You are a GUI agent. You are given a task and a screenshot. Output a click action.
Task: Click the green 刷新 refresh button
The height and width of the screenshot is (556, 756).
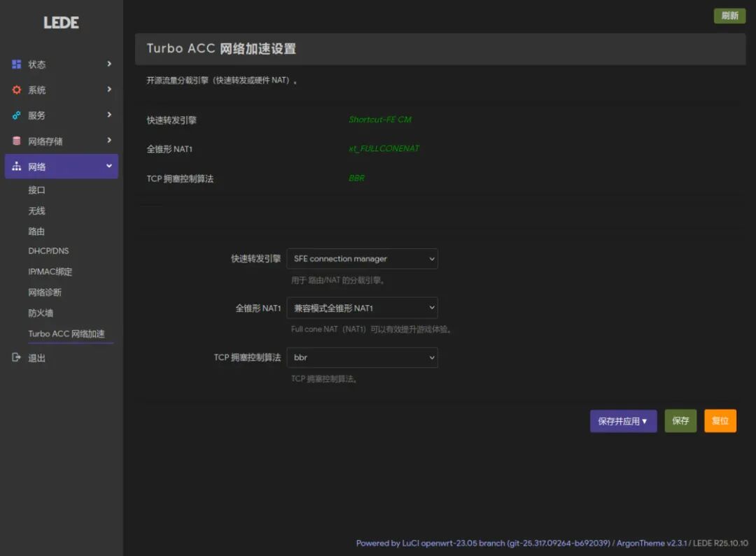click(729, 16)
